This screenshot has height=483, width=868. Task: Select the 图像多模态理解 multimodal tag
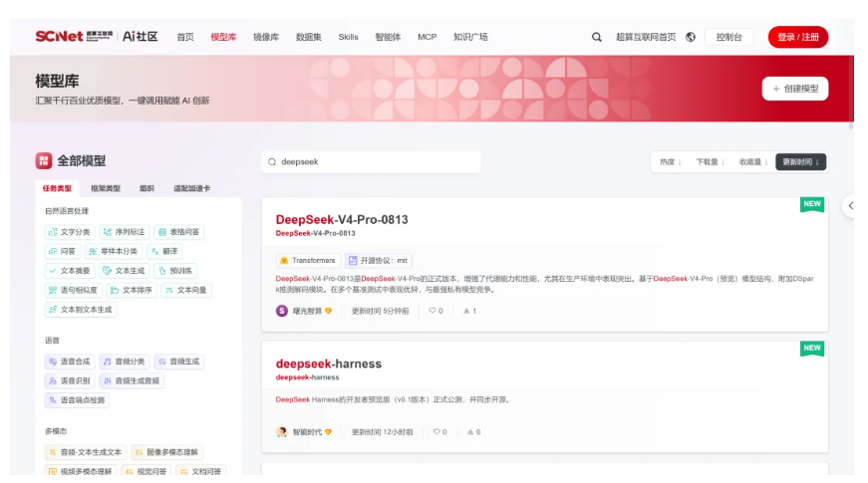click(166, 452)
